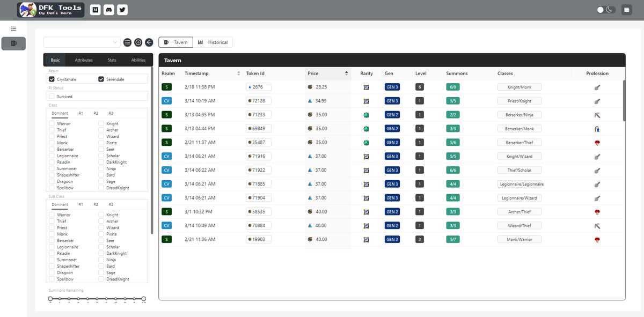644x317 pixels.
Task: Click the wallet connect icon
Action: point(626,10)
